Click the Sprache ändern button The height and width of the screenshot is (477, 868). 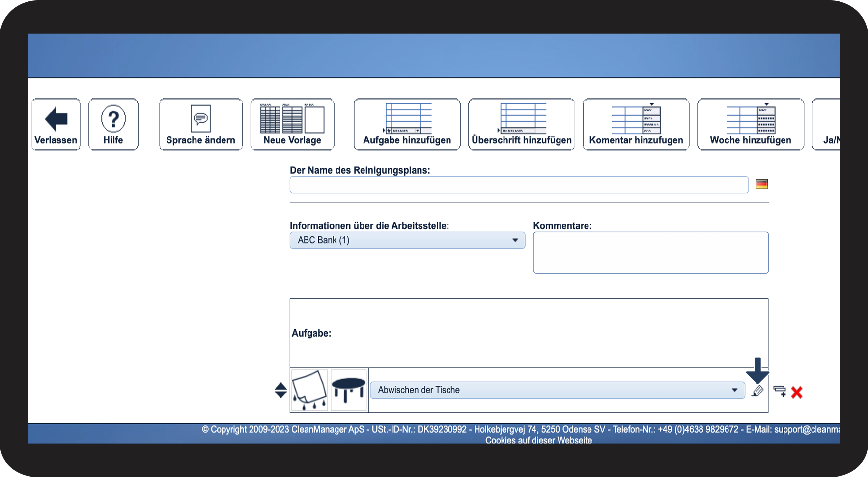click(201, 124)
